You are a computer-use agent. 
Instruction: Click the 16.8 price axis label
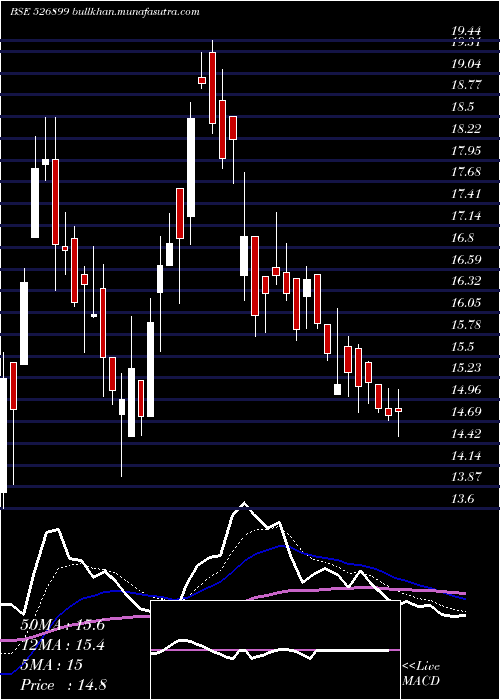463,238
